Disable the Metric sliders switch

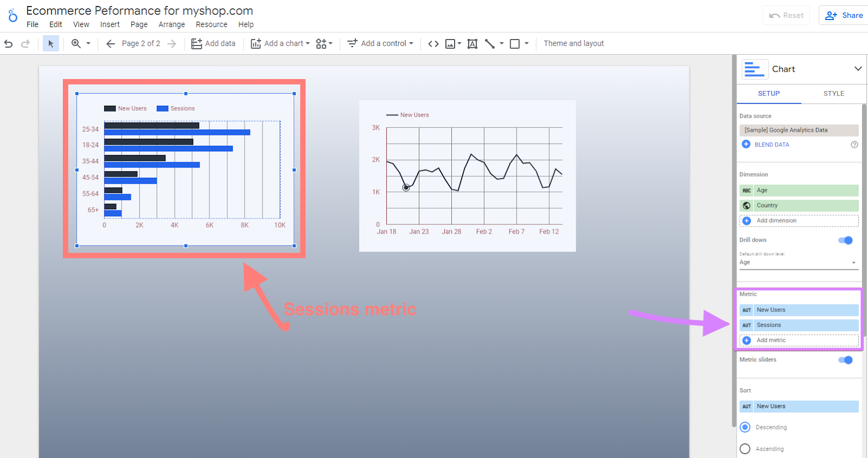coord(845,360)
